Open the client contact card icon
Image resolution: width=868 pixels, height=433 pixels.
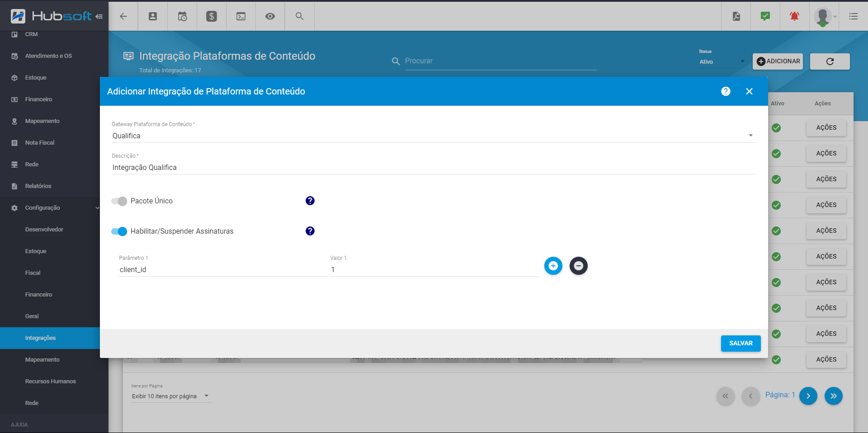tap(153, 16)
